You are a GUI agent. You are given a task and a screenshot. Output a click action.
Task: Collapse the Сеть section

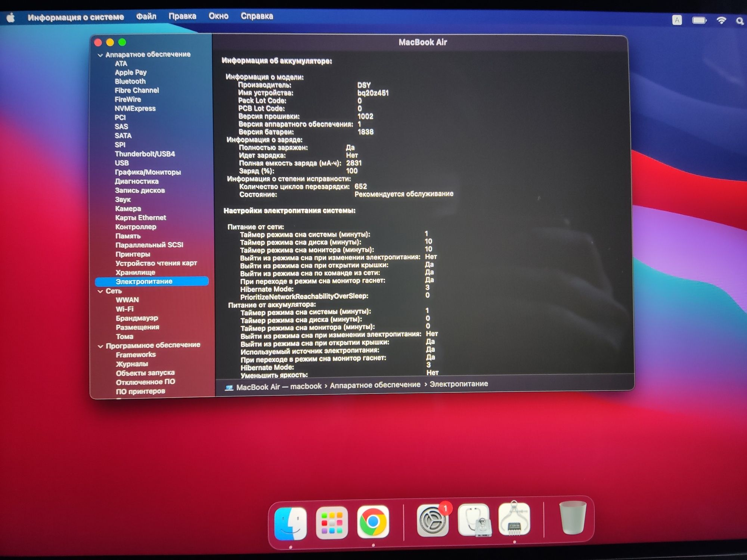(x=100, y=291)
